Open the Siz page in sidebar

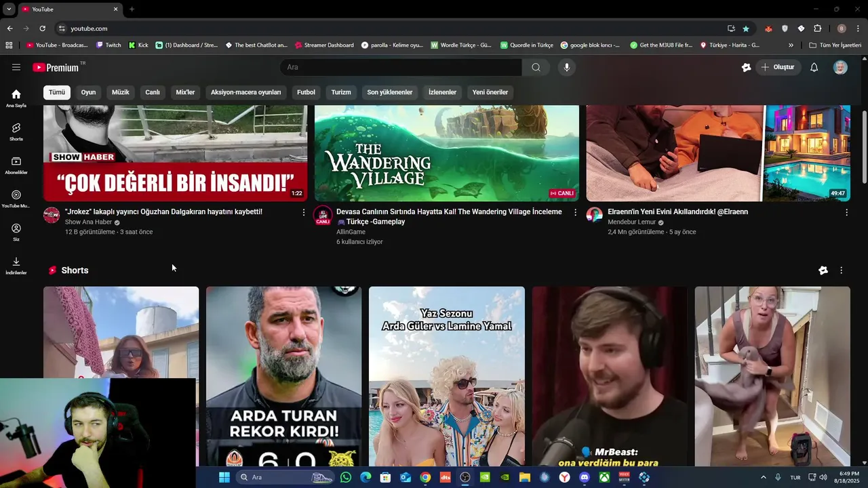[16, 232]
